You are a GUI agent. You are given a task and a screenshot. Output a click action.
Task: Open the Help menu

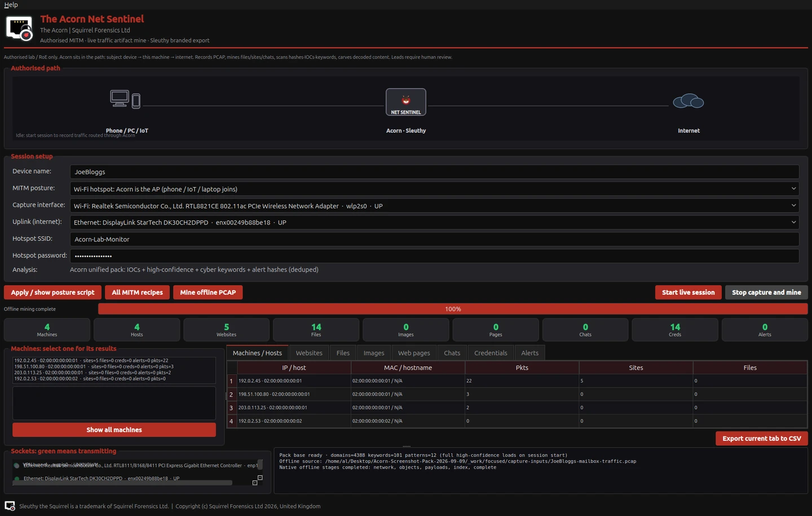click(x=11, y=5)
